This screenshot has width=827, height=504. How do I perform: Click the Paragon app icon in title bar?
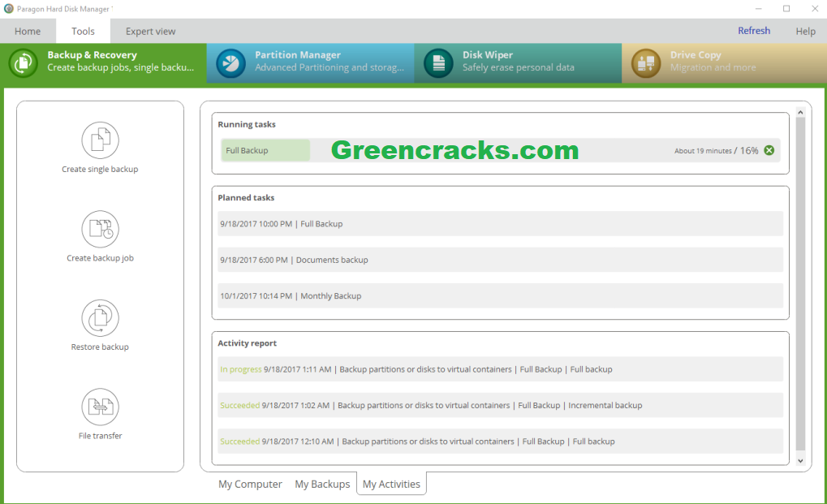point(8,8)
